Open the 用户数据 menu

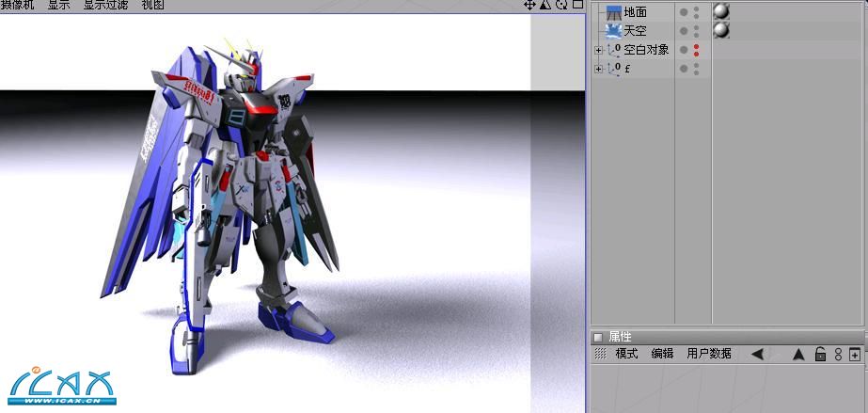pyautogui.click(x=709, y=354)
